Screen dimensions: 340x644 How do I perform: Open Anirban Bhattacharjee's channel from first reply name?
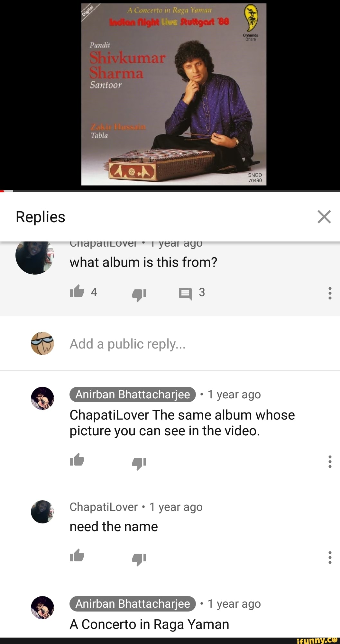coord(133,394)
